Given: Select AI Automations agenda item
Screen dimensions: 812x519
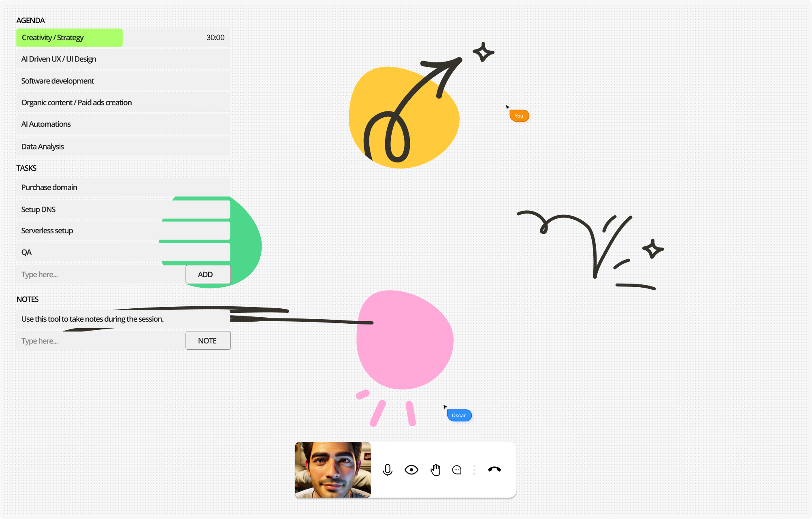Looking at the screenshot, I should 123,124.
